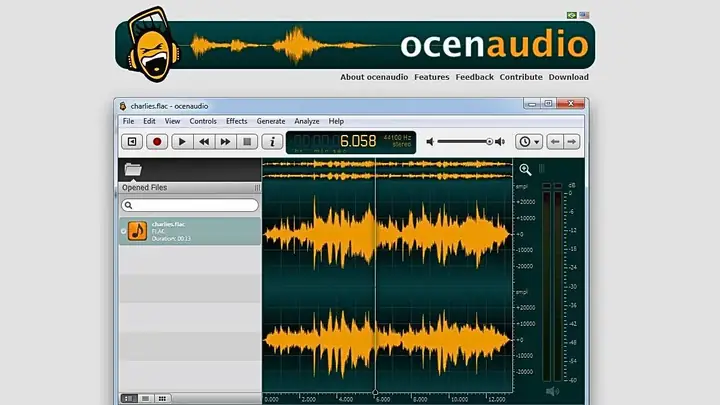This screenshot has width=720, height=405.
Task: Start recording with the red Record button
Action: (x=157, y=141)
